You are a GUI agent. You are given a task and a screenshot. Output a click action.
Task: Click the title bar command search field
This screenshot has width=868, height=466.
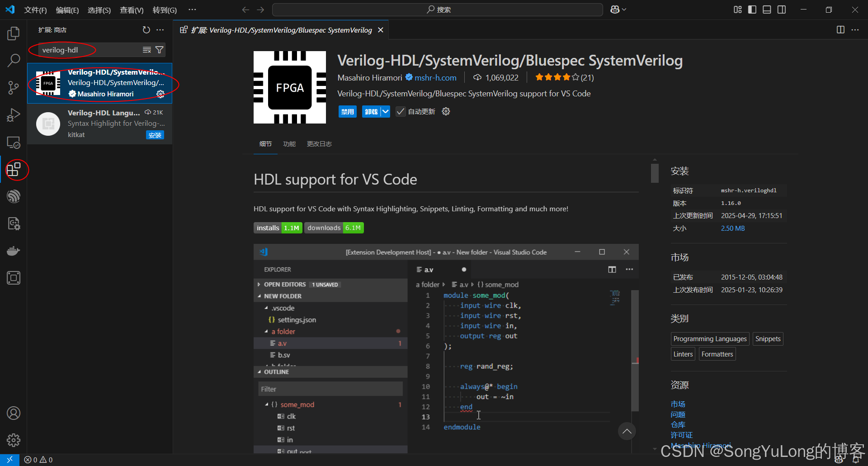click(x=438, y=10)
